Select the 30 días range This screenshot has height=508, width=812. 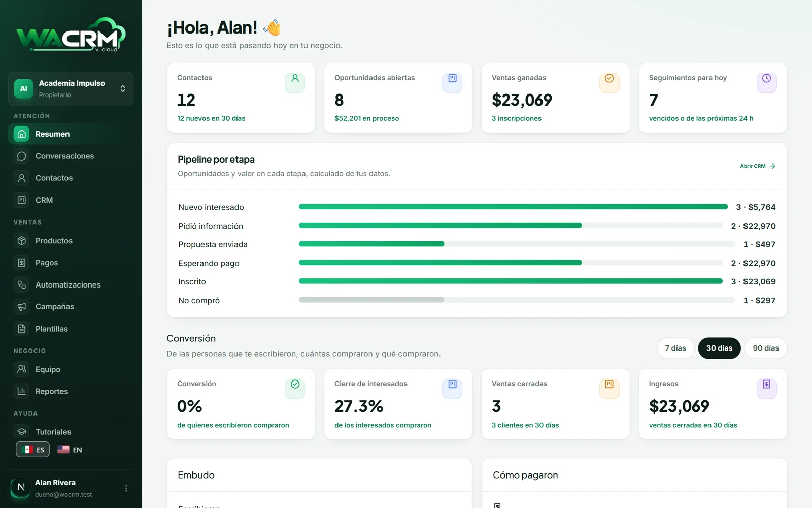(x=720, y=348)
